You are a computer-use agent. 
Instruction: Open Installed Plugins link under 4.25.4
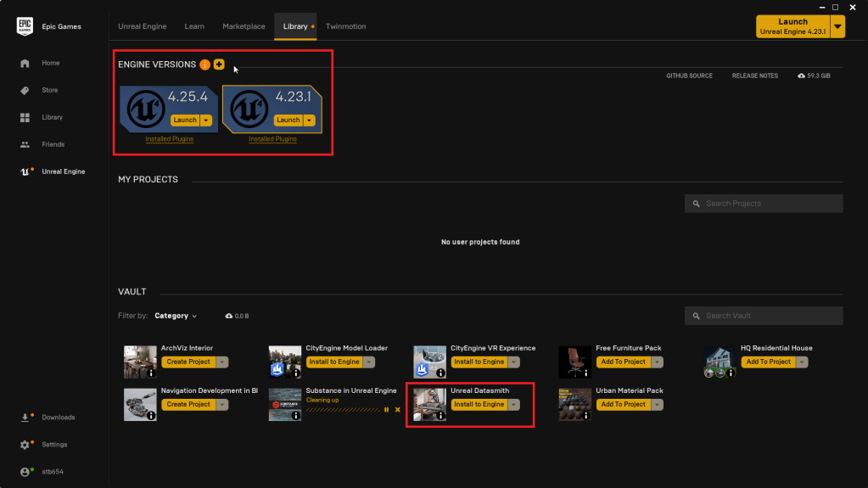(x=170, y=139)
